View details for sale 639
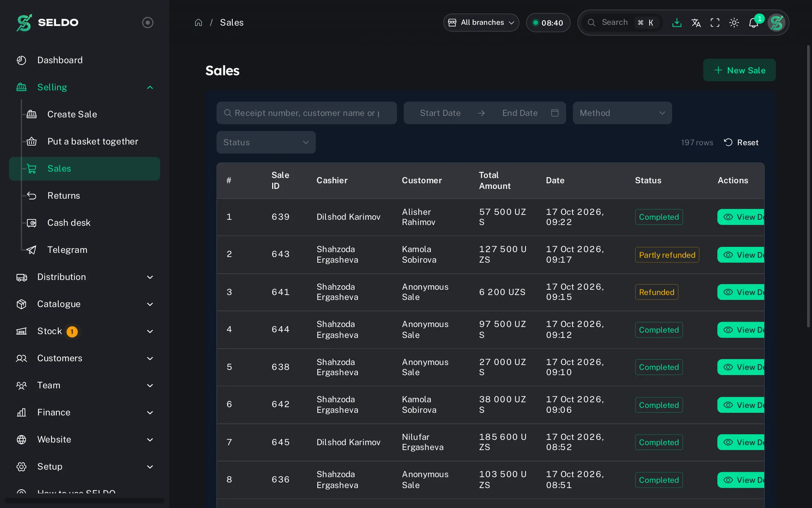 click(x=741, y=217)
